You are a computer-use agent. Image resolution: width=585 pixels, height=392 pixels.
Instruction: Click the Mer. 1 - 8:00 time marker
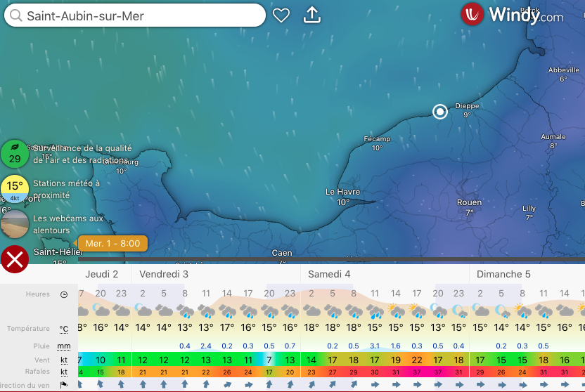[x=112, y=244]
